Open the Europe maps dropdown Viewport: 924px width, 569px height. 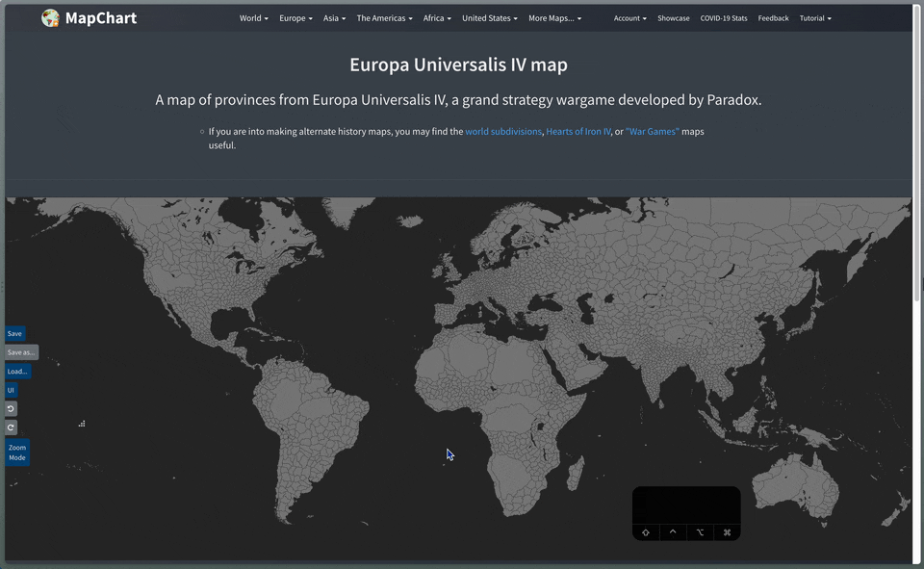pos(295,18)
